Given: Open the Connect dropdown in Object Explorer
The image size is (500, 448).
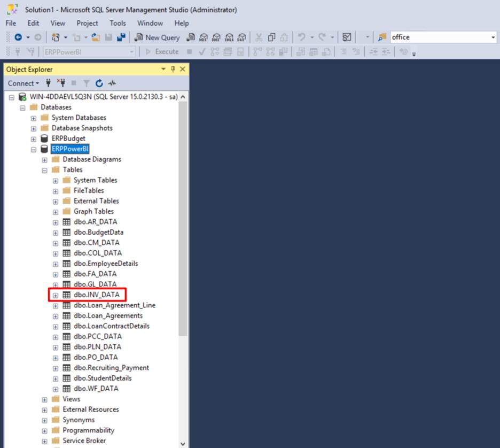Looking at the screenshot, I should pos(24,83).
